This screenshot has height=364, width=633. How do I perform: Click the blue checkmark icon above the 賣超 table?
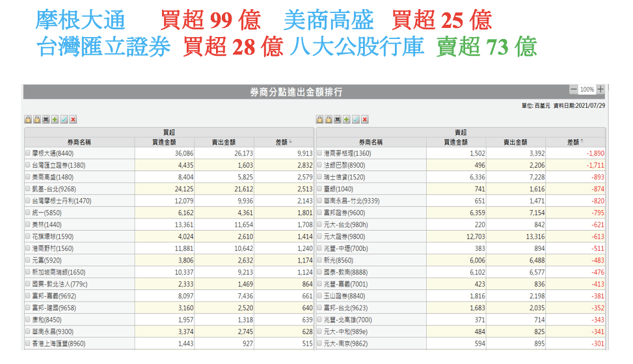coord(356,120)
